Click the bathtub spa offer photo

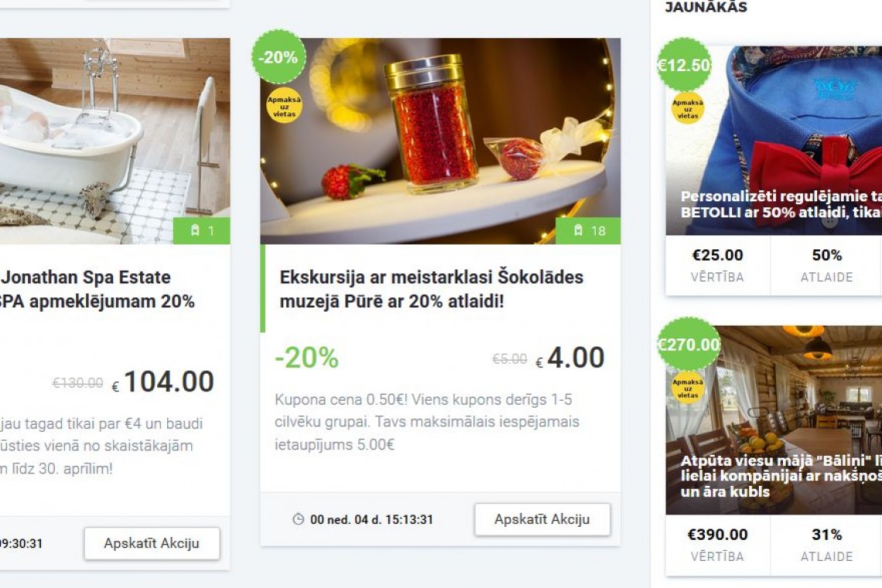[115, 141]
